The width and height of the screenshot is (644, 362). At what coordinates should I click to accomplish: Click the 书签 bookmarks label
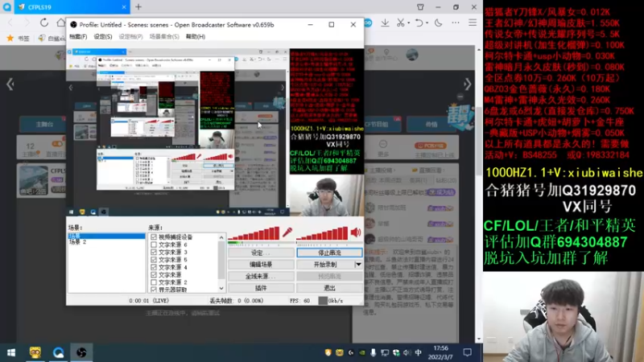23,38
